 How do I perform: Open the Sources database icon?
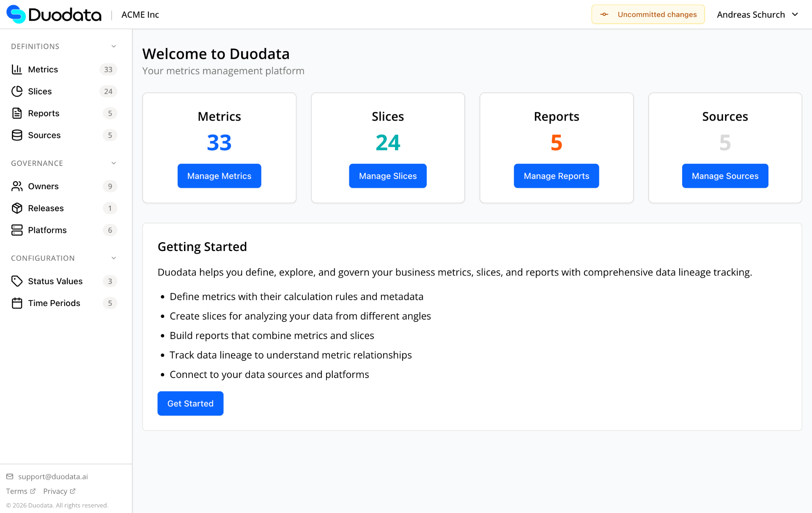pos(17,135)
